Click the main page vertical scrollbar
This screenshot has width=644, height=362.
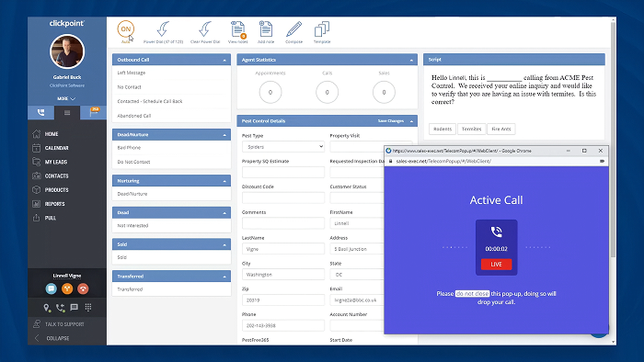click(613, 140)
